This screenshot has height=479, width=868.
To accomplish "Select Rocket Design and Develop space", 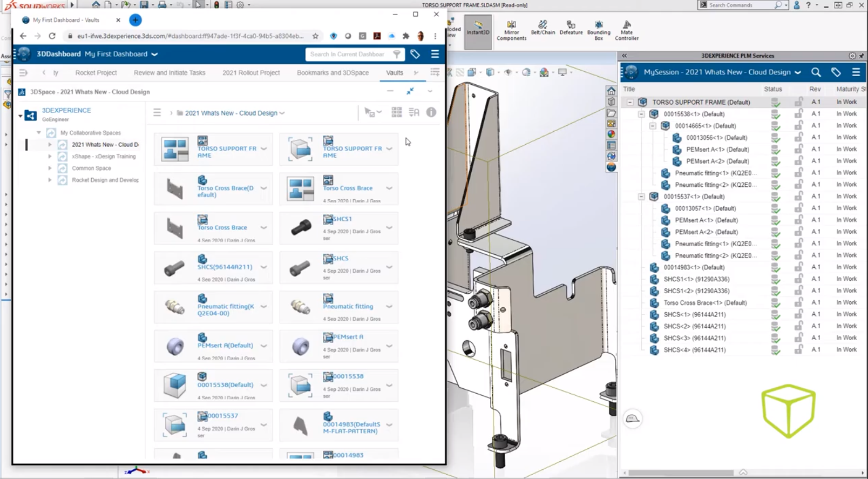I will point(105,180).
